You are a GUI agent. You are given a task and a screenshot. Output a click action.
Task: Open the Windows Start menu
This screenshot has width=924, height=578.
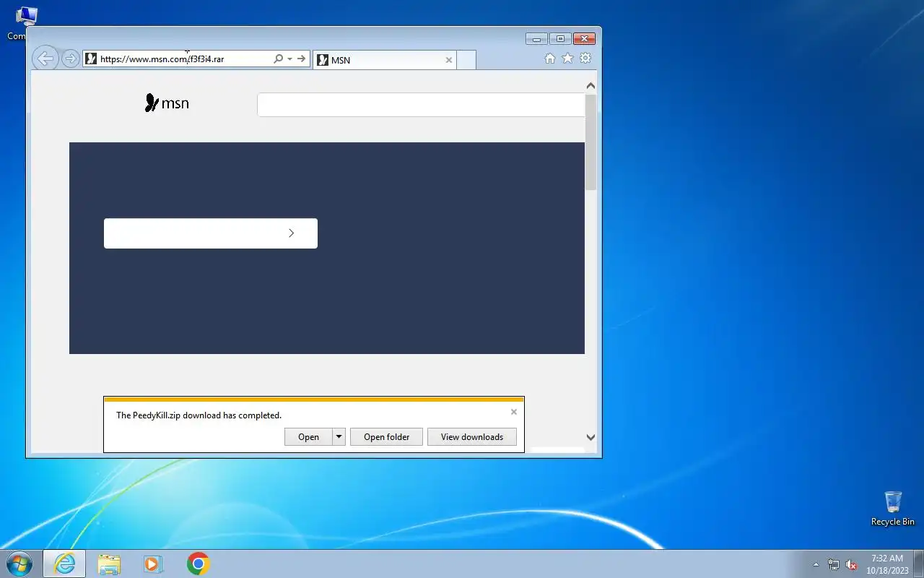tap(19, 564)
